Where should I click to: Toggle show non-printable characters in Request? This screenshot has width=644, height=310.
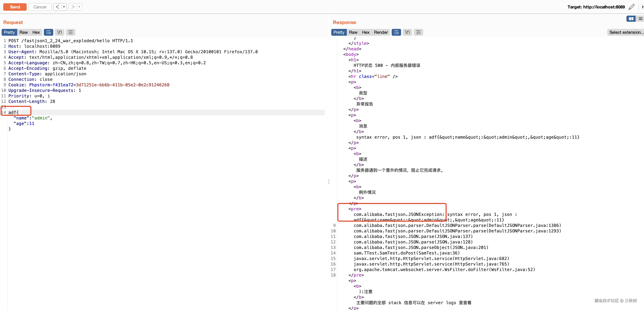point(59,32)
